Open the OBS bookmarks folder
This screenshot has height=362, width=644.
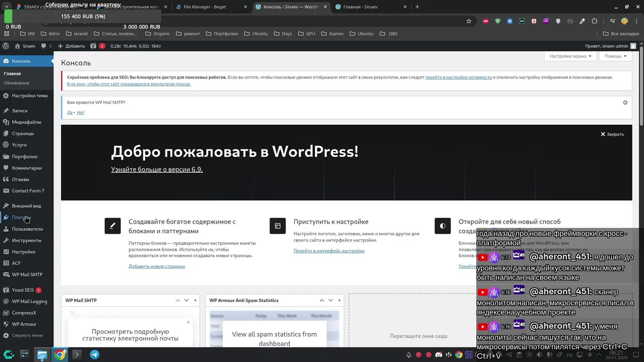click(x=388, y=34)
